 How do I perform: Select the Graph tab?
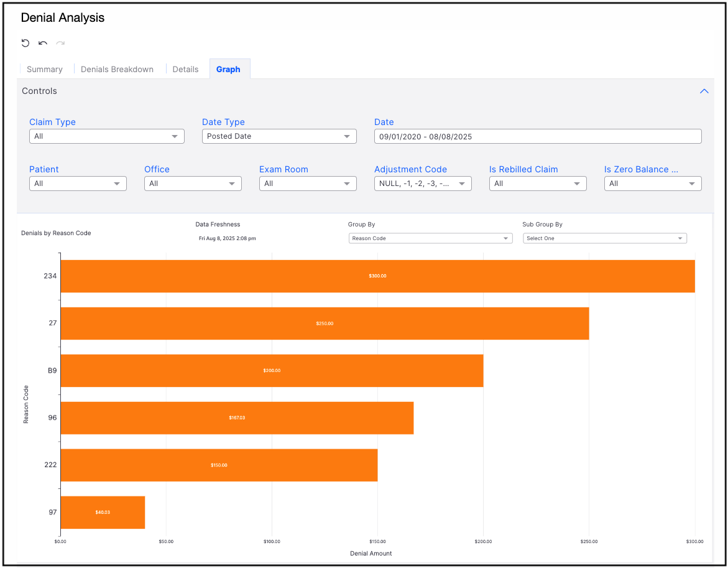coord(228,69)
